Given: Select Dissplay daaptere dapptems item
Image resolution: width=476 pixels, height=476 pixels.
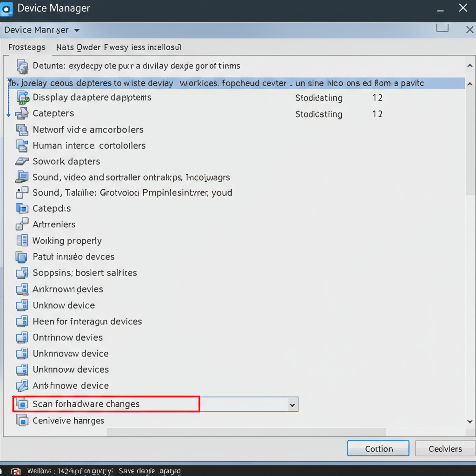Looking at the screenshot, I should coord(92,98).
